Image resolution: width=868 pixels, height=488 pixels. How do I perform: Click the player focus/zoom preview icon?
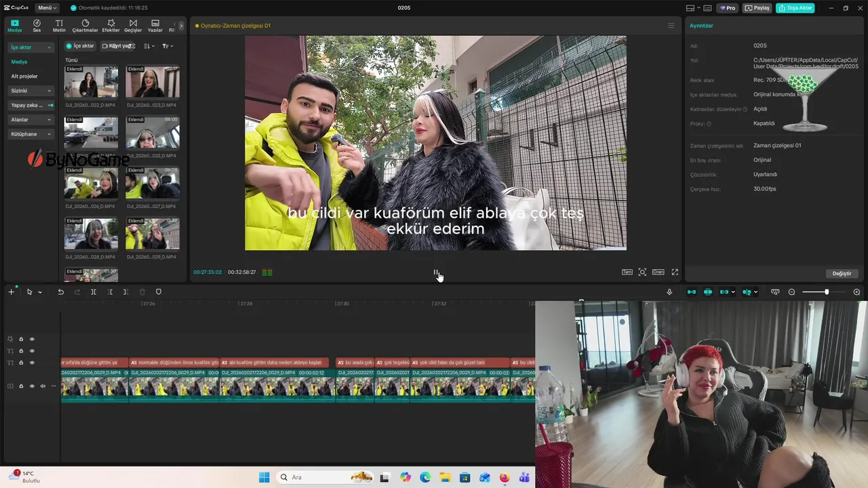pyautogui.click(x=642, y=272)
